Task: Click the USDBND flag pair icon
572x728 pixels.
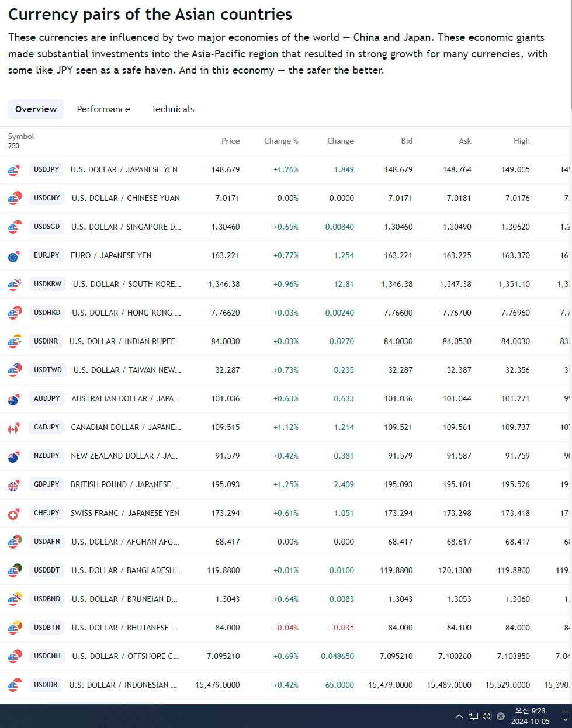Action: 15,599
